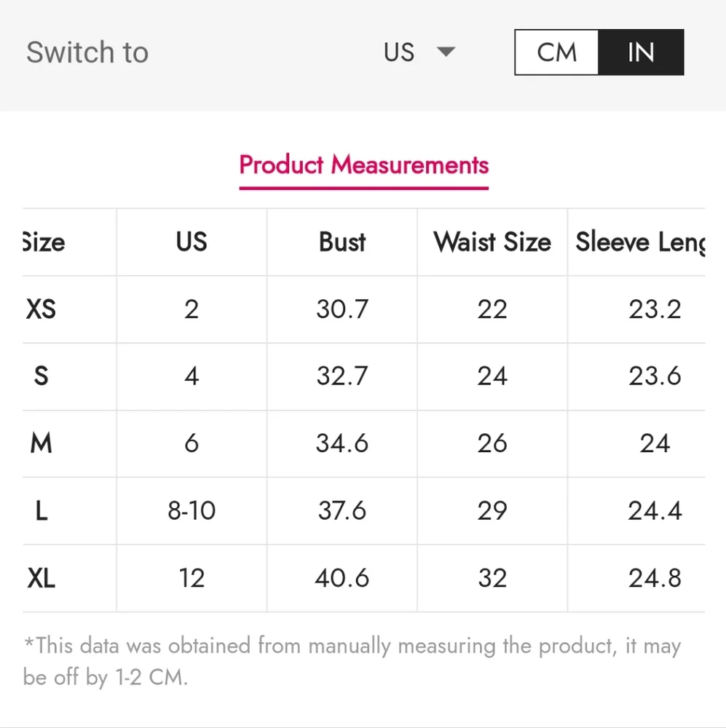Image resolution: width=726 pixels, height=728 pixels.
Task: Select the XL size row label
Action: click(42, 579)
